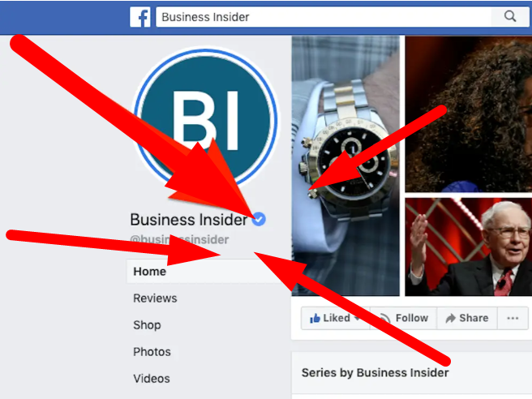
Task: Click the Facebook logo icon
Action: coord(140,17)
